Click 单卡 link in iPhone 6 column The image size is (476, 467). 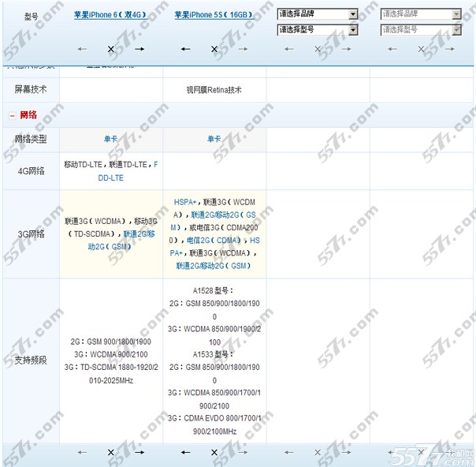111,139
